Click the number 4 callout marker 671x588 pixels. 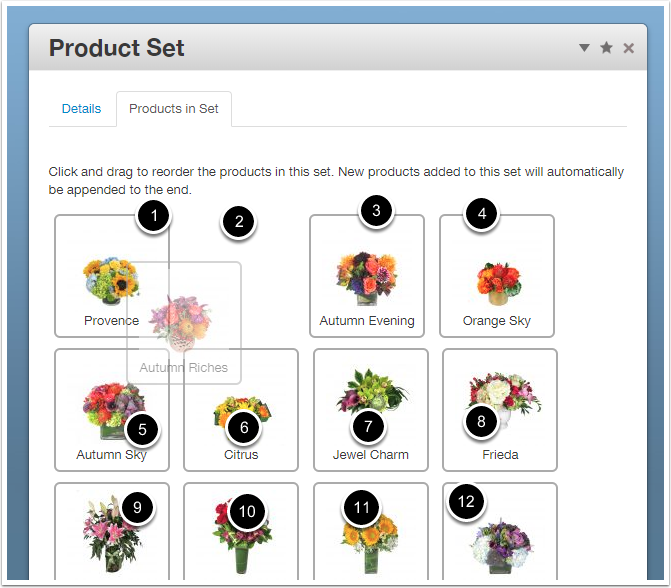pyautogui.click(x=482, y=213)
